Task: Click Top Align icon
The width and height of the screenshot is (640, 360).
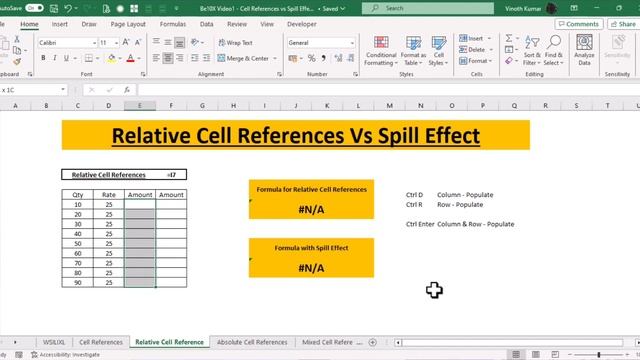Action: 156,42
